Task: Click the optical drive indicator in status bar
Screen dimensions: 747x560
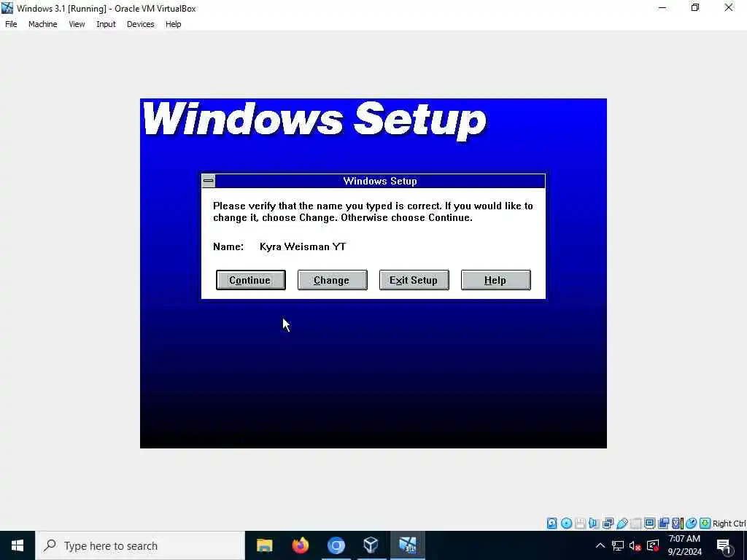Action: (566, 524)
